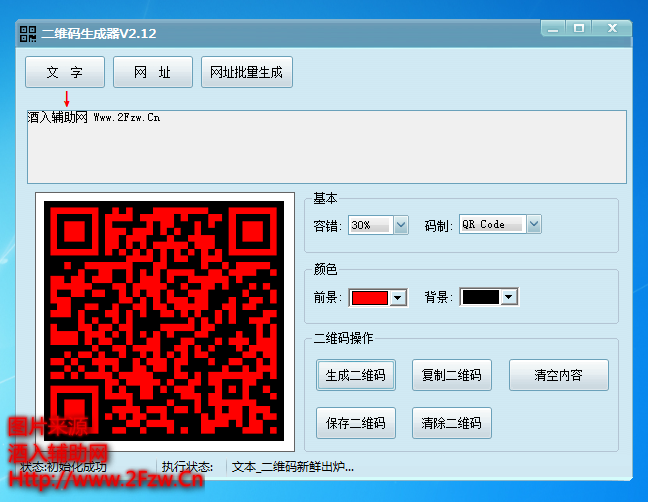Switch to the 网址 URL mode button

point(153,72)
